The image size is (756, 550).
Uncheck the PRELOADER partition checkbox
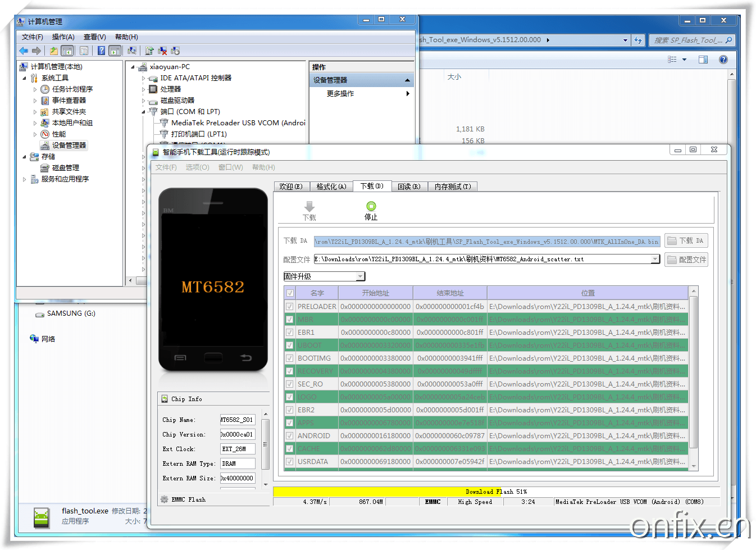pyautogui.click(x=289, y=306)
